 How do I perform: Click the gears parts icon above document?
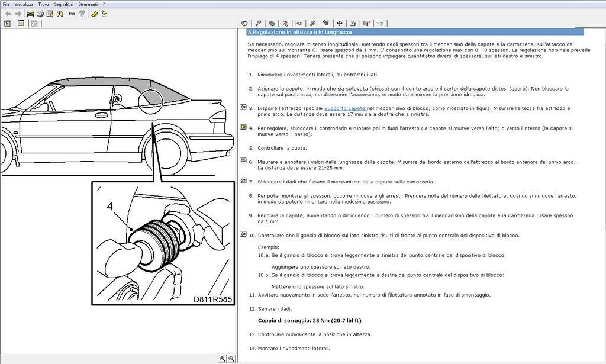[x=272, y=24]
